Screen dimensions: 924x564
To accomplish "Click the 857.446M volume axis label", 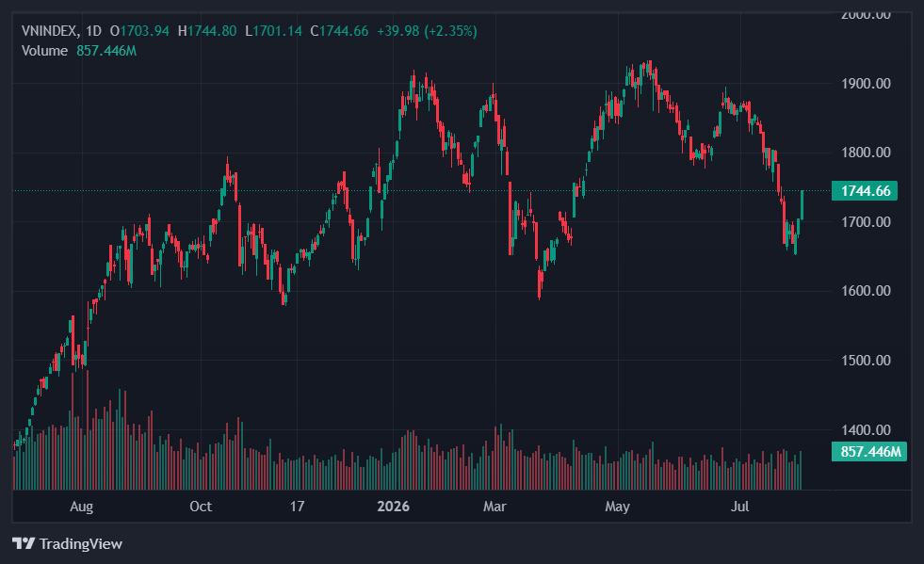I will [869, 452].
